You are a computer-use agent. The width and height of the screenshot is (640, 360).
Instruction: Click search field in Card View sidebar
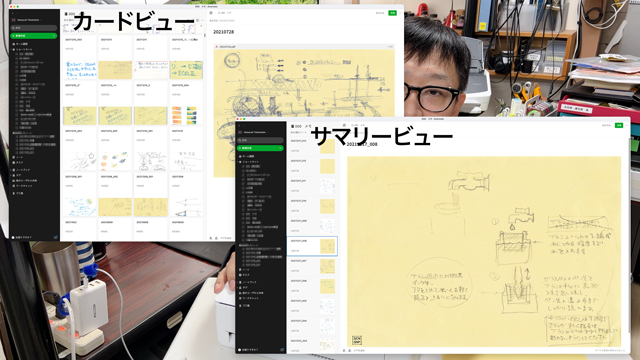click(x=34, y=28)
